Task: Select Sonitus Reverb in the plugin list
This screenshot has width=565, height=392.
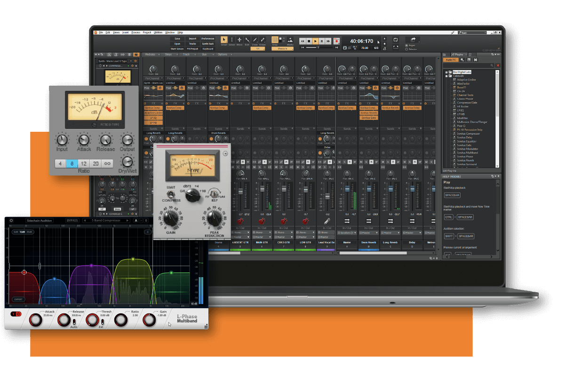Action: (x=465, y=160)
